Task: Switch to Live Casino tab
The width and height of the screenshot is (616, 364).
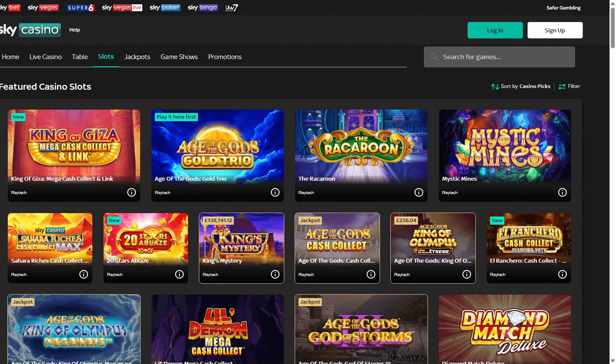Action: (46, 57)
